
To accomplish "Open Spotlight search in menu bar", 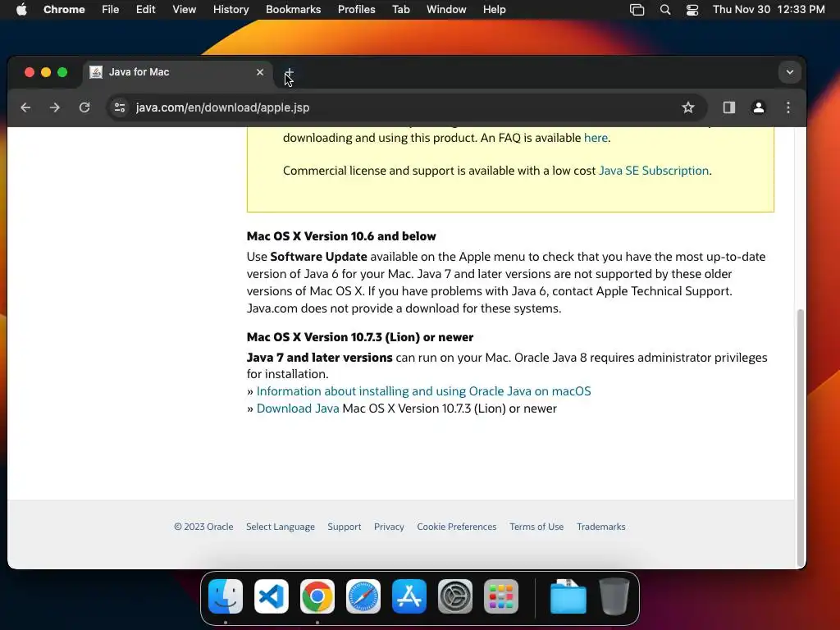I will (x=664, y=10).
